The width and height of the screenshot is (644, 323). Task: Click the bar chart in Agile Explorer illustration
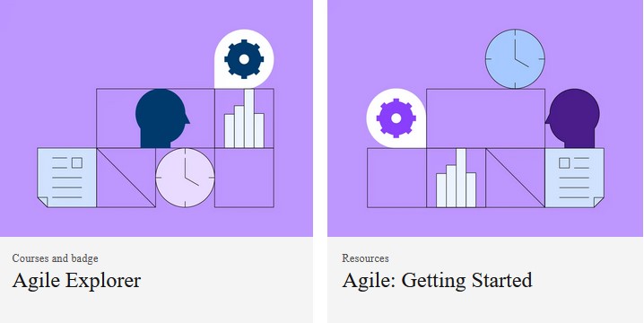(244, 118)
